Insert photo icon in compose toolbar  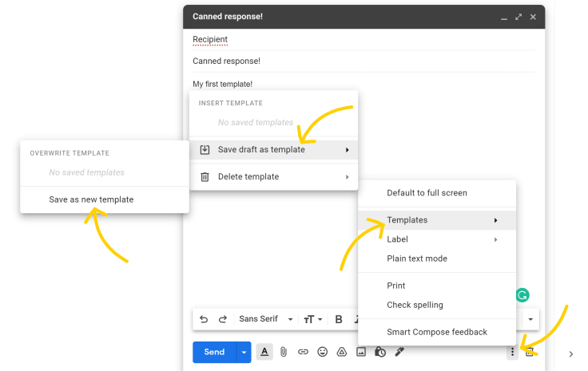coord(361,352)
